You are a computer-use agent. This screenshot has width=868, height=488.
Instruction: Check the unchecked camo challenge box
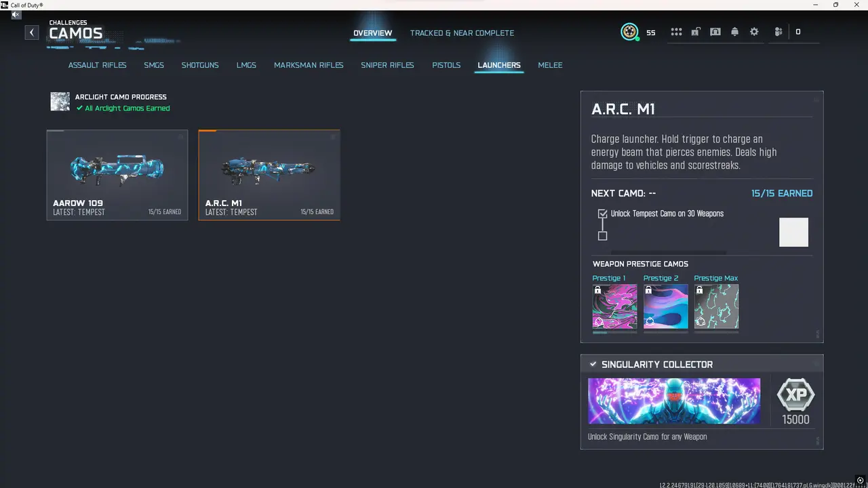(602, 235)
